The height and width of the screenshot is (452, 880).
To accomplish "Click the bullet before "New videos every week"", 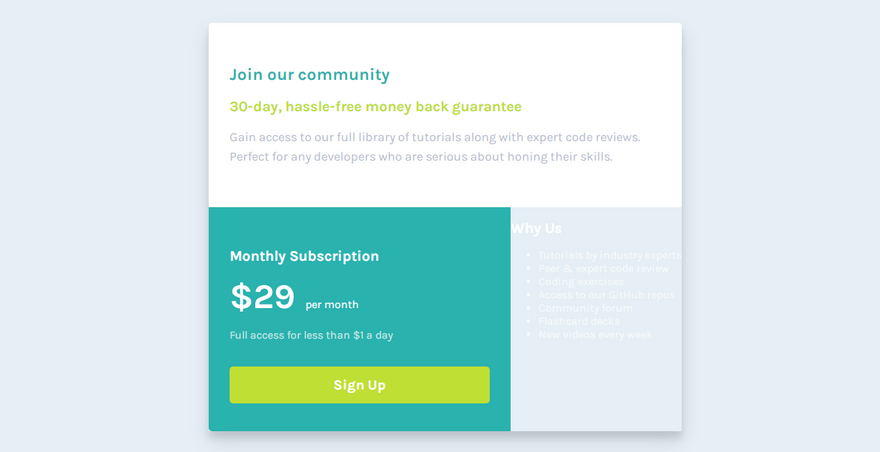I will click(528, 335).
